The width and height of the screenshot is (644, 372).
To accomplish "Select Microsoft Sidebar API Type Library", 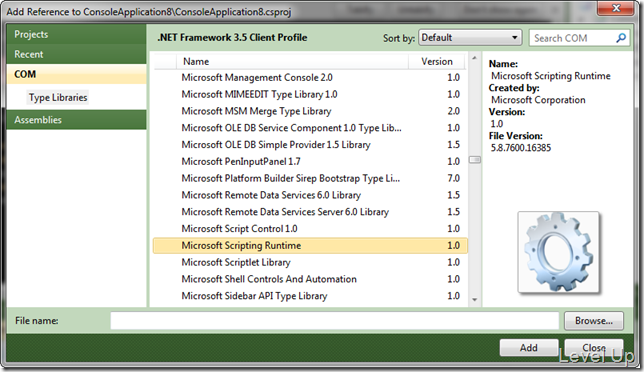I will click(x=310, y=296).
